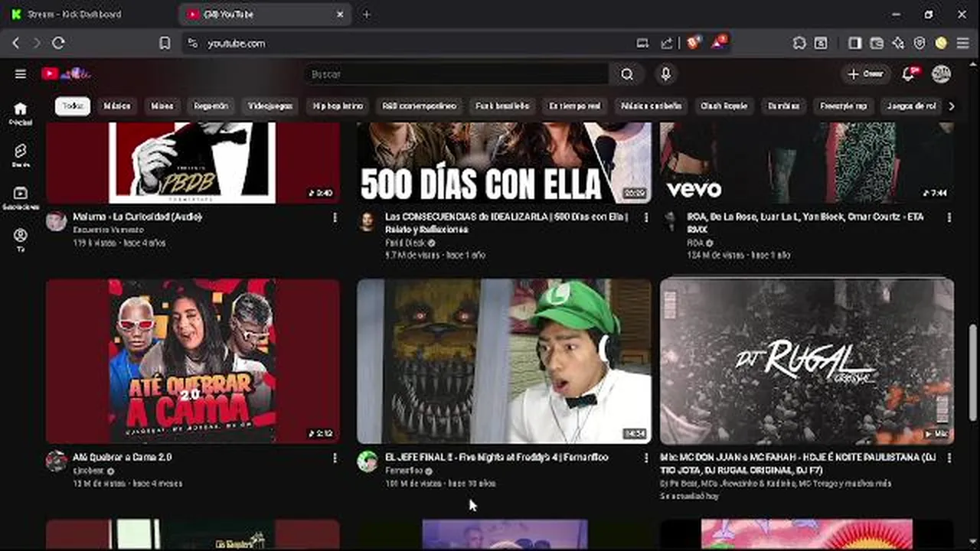Go back with the browser back arrow
Viewport: 980px width, 551px height.
tap(15, 44)
